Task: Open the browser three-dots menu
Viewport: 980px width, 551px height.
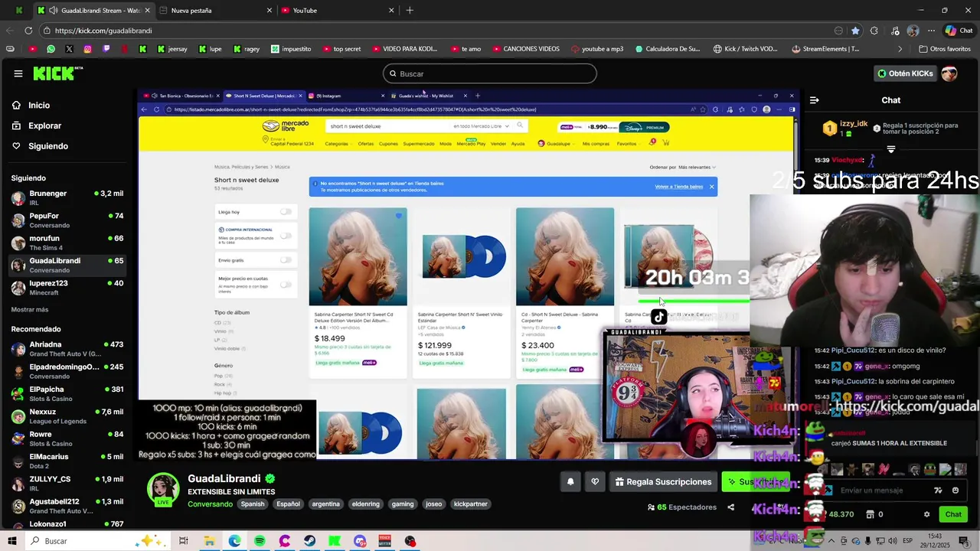Action: pos(931,31)
